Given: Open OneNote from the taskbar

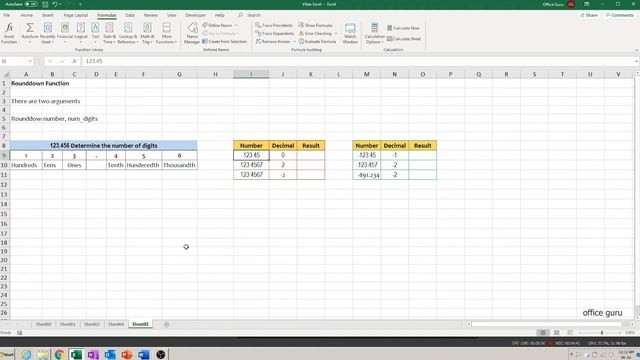Looking at the screenshot, I should [93, 354].
